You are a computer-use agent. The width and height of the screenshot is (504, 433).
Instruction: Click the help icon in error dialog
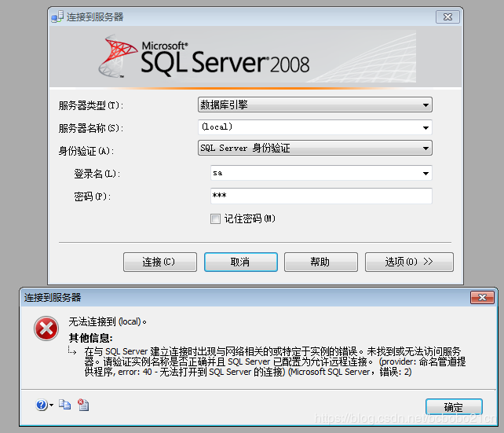(42, 405)
